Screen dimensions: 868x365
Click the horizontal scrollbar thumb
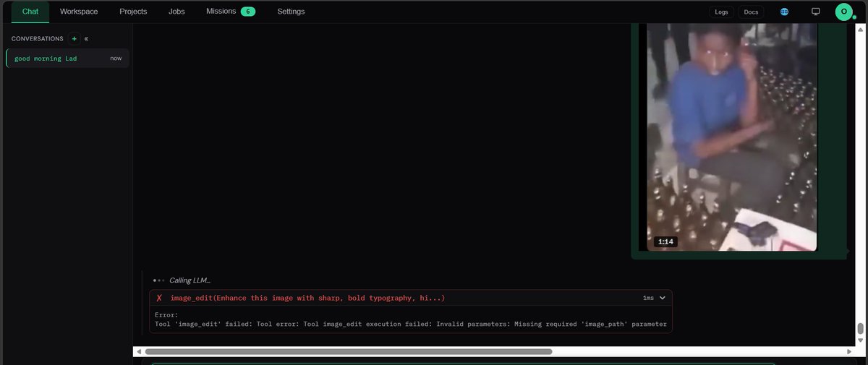349,351
